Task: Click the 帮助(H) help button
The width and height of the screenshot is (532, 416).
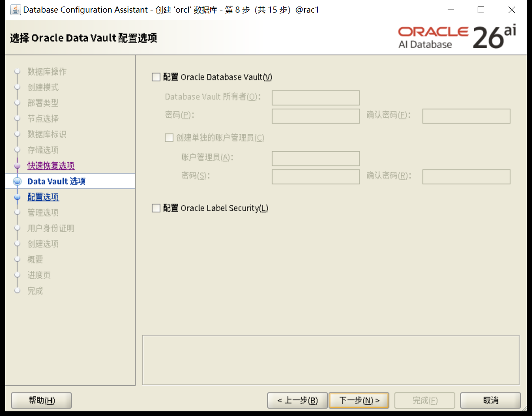Action: click(41, 400)
